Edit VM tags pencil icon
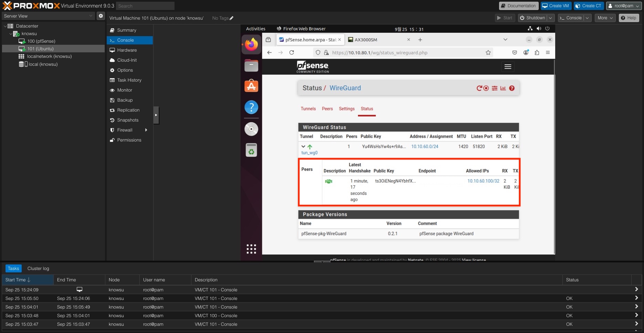Viewport: 644px width, 333px height. (x=232, y=18)
